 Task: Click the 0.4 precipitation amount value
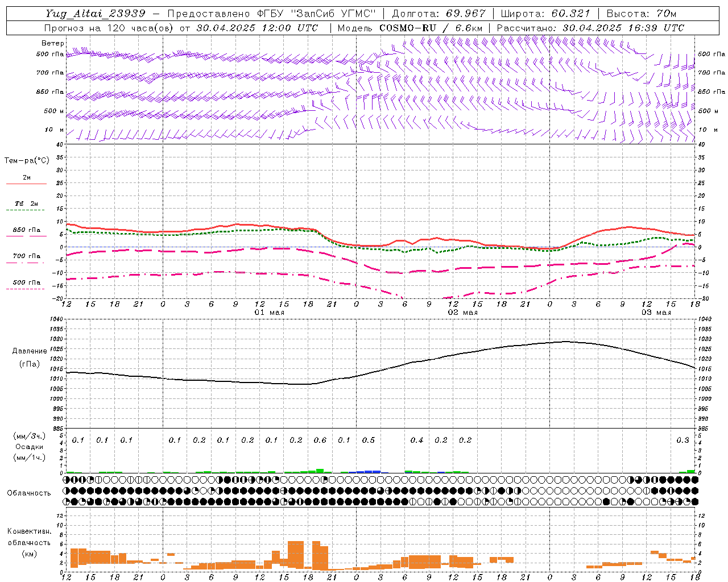click(417, 440)
